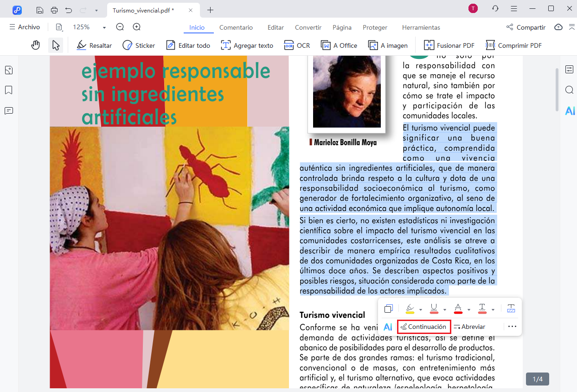Open the Archivo menu
Viewport: 577px width, 392px height.
(25, 27)
